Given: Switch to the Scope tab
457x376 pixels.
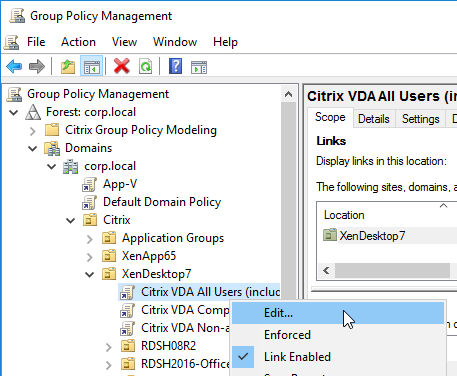Looking at the screenshot, I should [x=330, y=117].
